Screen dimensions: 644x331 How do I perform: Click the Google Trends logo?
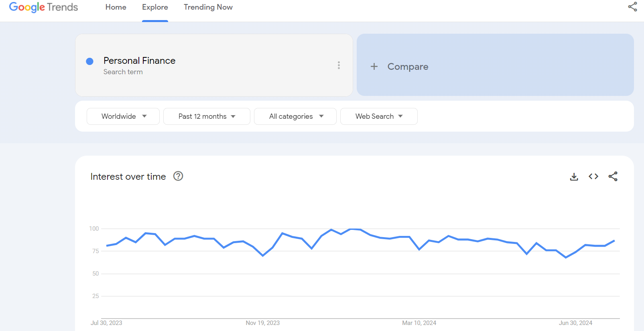pos(43,7)
